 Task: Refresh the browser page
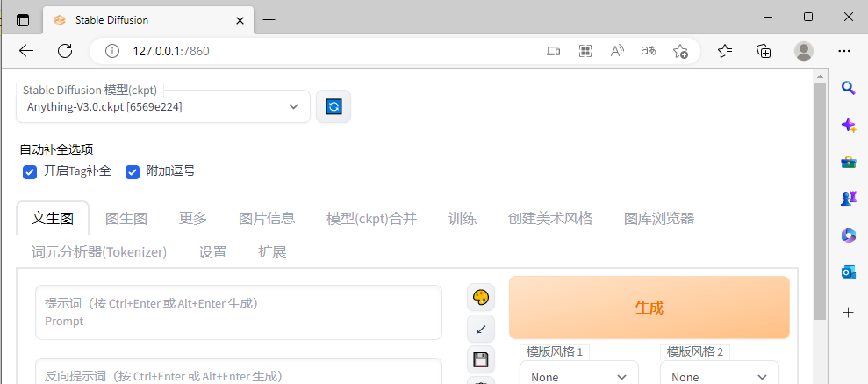(x=64, y=51)
